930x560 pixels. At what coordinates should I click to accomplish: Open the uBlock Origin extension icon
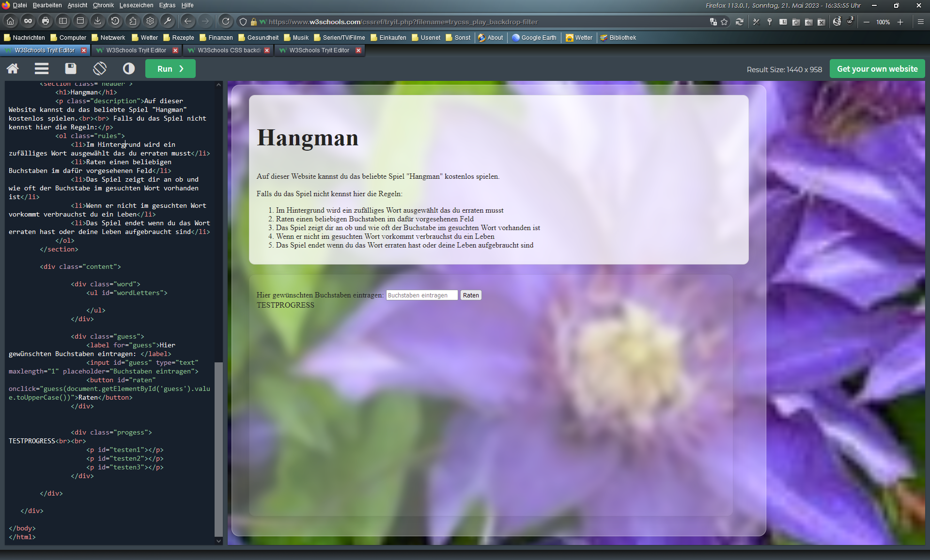point(850,21)
